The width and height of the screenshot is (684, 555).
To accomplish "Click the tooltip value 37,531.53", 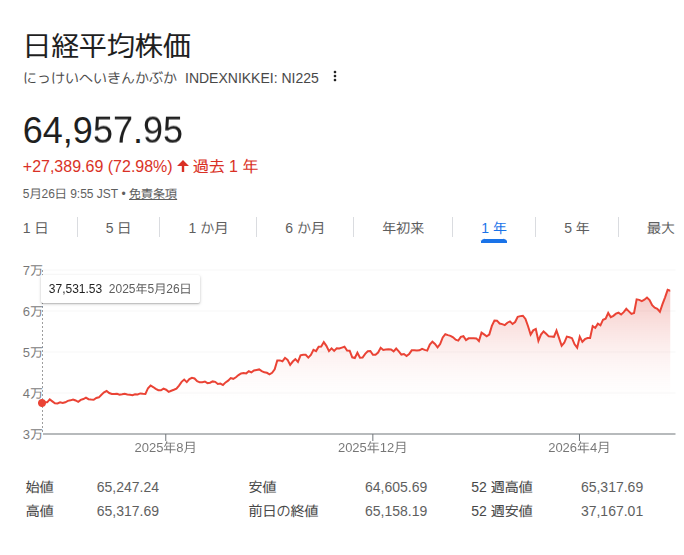I will 75,289.
